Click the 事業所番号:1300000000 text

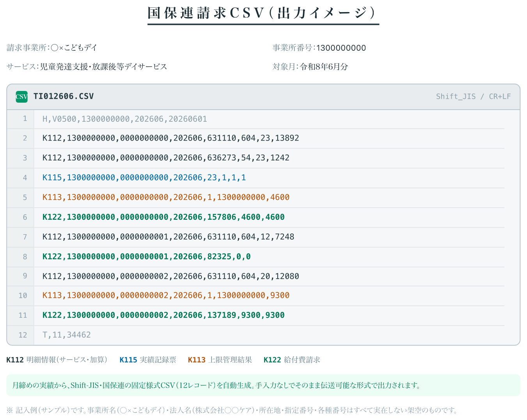coord(319,48)
